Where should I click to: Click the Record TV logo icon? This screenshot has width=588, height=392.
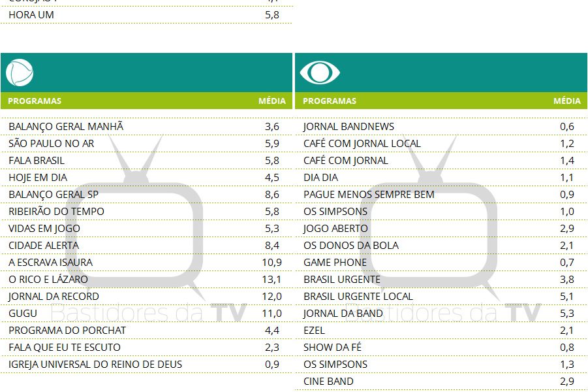pyautogui.click(x=20, y=73)
